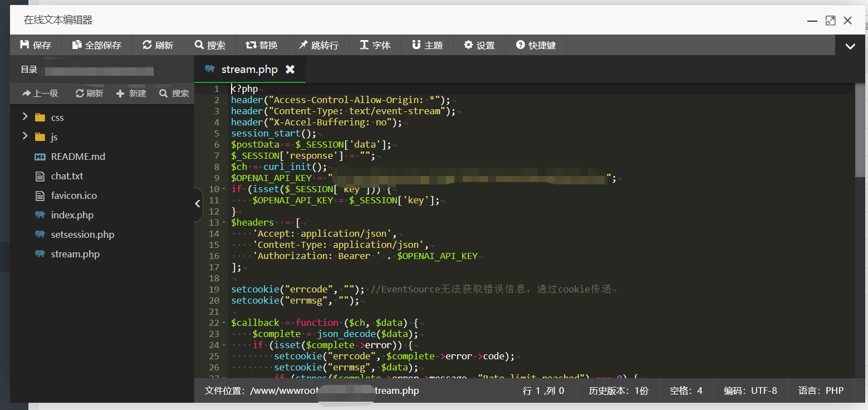Open the Search (搜索) tool in toolbar
The height and width of the screenshot is (410, 868).
[210, 45]
